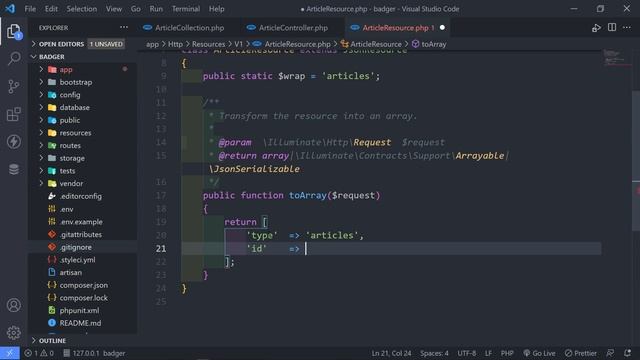The height and width of the screenshot is (360, 640).
Task: Click the editor minimap preview
Action: coord(616,58)
